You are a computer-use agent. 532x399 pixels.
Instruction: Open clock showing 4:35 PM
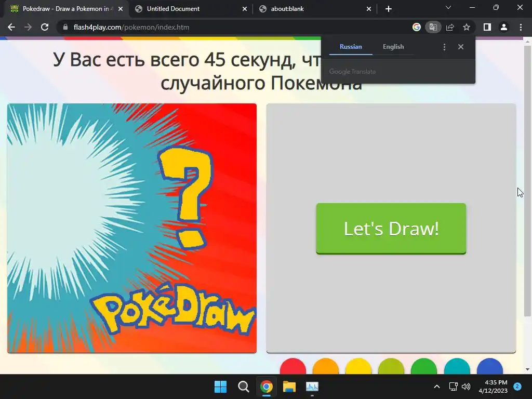493,387
